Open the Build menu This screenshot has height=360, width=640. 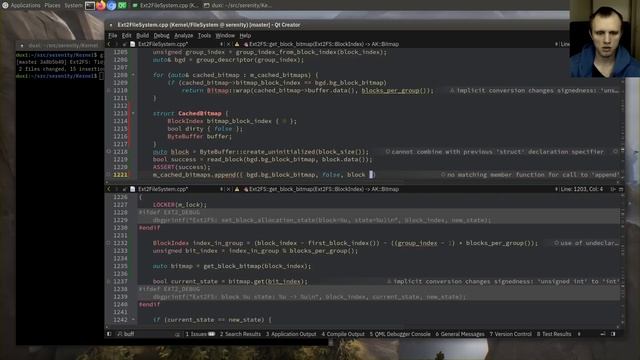[142, 36]
